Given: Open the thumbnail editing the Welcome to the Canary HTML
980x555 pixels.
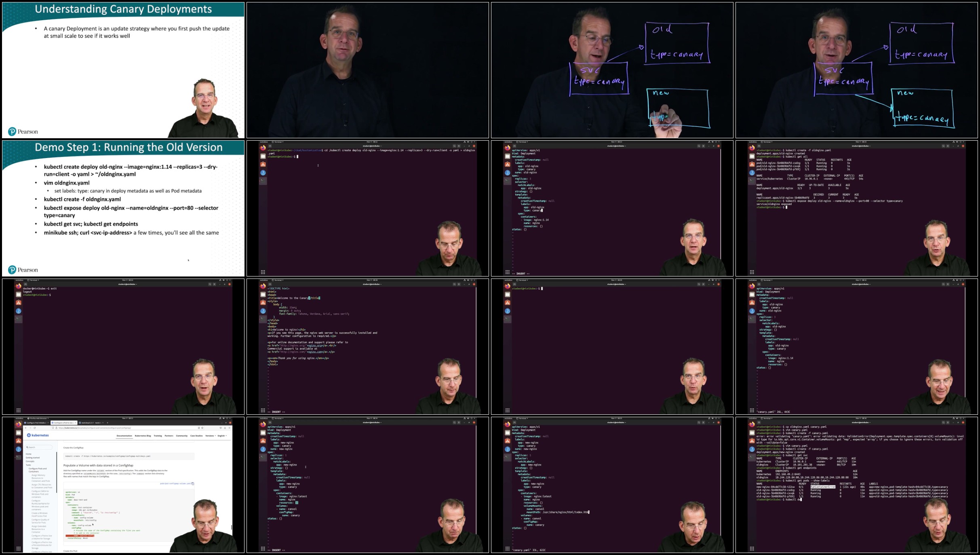Looking at the screenshot, I should tap(368, 346).
